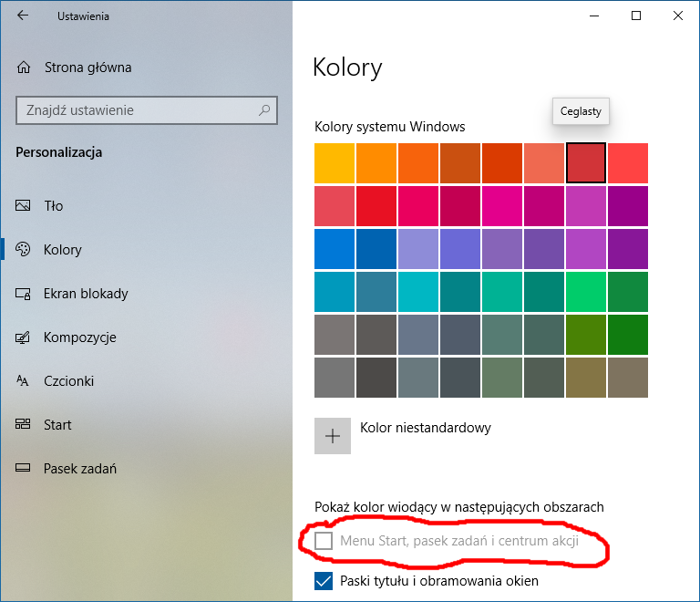The height and width of the screenshot is (602, 700).
Task: Pick the bright orange swatch second in first row
Action: pos(376,163)
